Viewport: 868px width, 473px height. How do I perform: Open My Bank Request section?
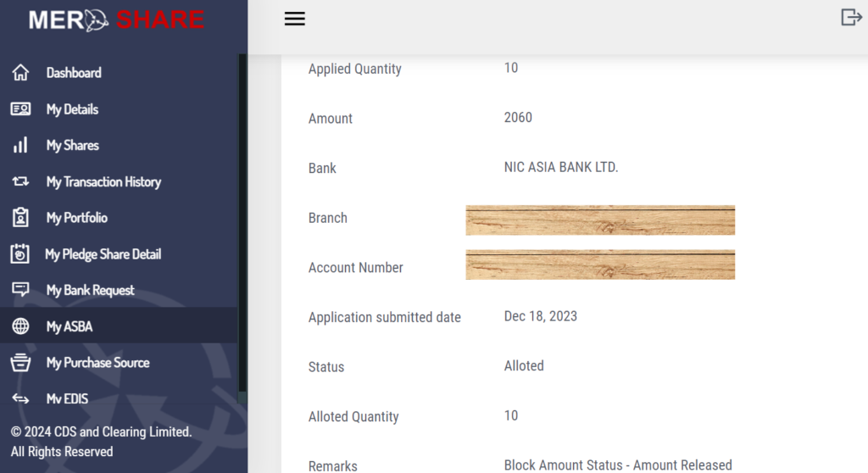click(91, 290)
